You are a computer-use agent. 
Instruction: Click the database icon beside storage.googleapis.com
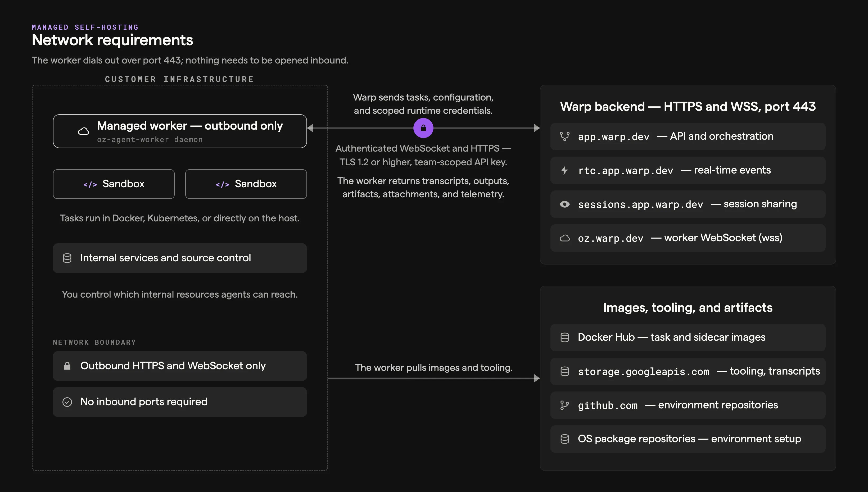(x=565, y=371)
